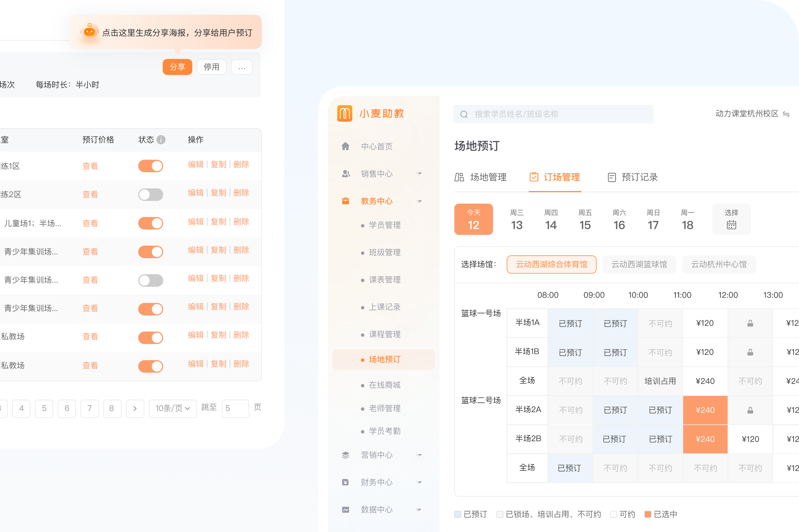Click 复制 for 儿童场1；半场… row
The width and height of the screenshot is (799, 532).
click(218, 222)
